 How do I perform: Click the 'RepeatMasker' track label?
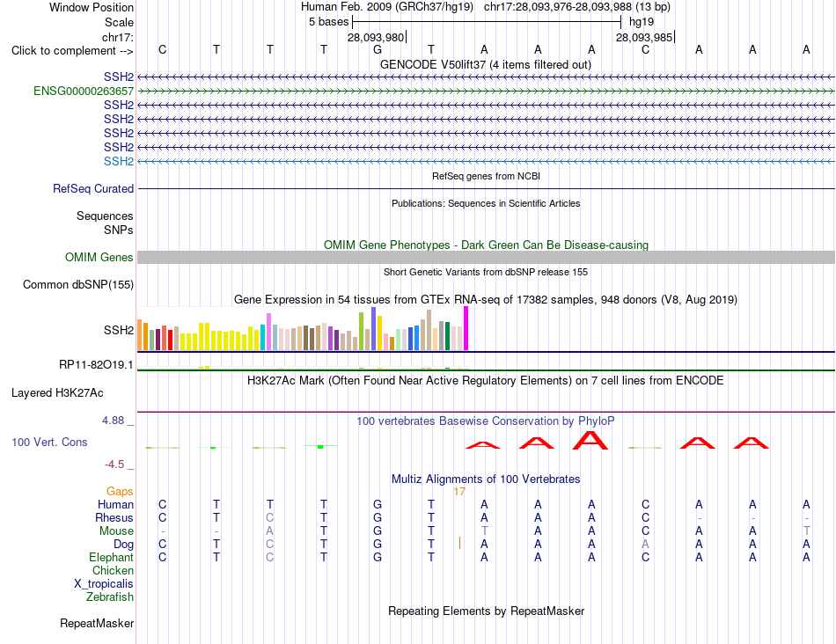(97, 623)
